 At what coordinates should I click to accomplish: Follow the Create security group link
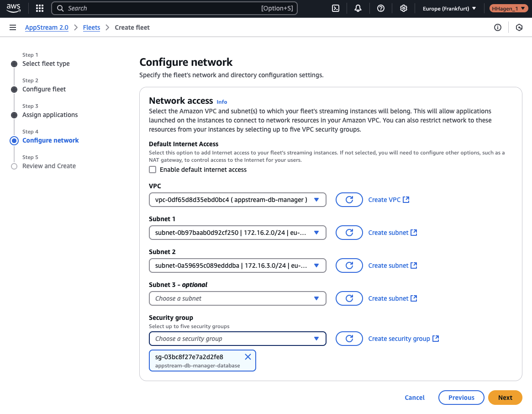[x=400, y=339]
